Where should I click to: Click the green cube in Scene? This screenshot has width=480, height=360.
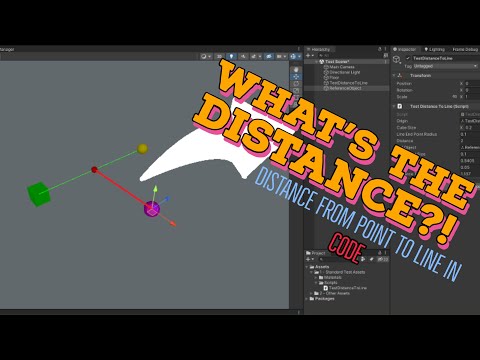[x=39, y=194]
